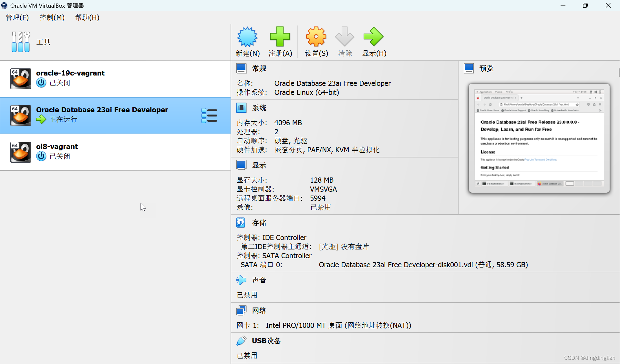620x364 pixels.
Task: Click the powered-off icon under oracle-19c-vagrant
Action: [x=41, y=83]
